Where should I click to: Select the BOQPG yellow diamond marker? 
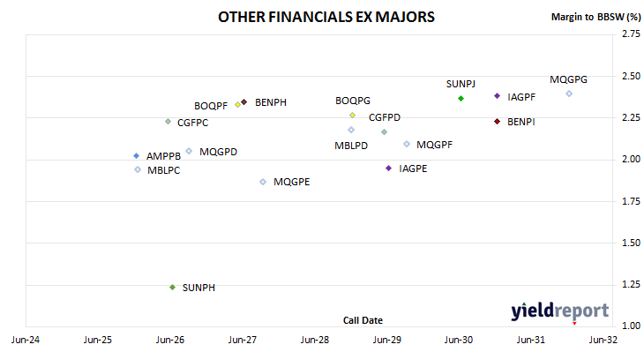[352, 115]
